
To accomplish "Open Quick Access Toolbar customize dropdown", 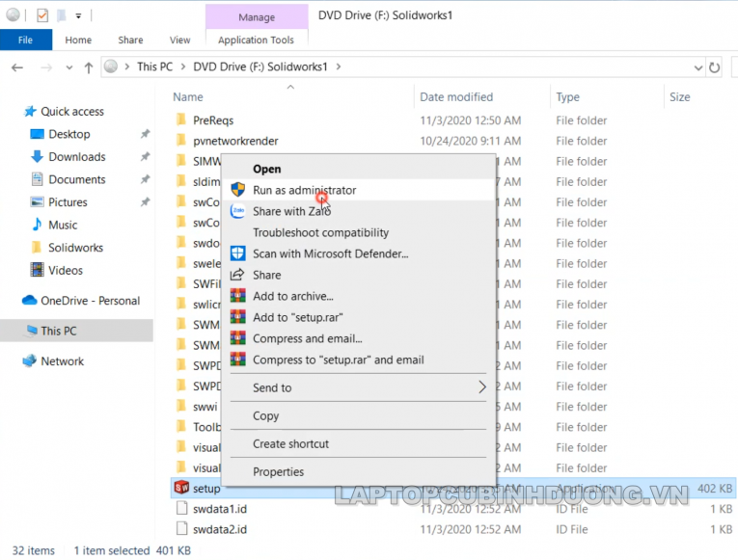I will [78, 16].
